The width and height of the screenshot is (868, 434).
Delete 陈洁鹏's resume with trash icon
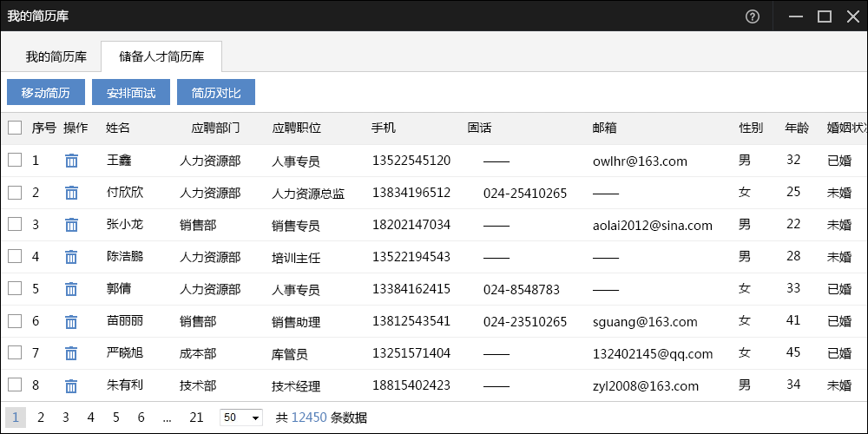(x=71, y=257)
